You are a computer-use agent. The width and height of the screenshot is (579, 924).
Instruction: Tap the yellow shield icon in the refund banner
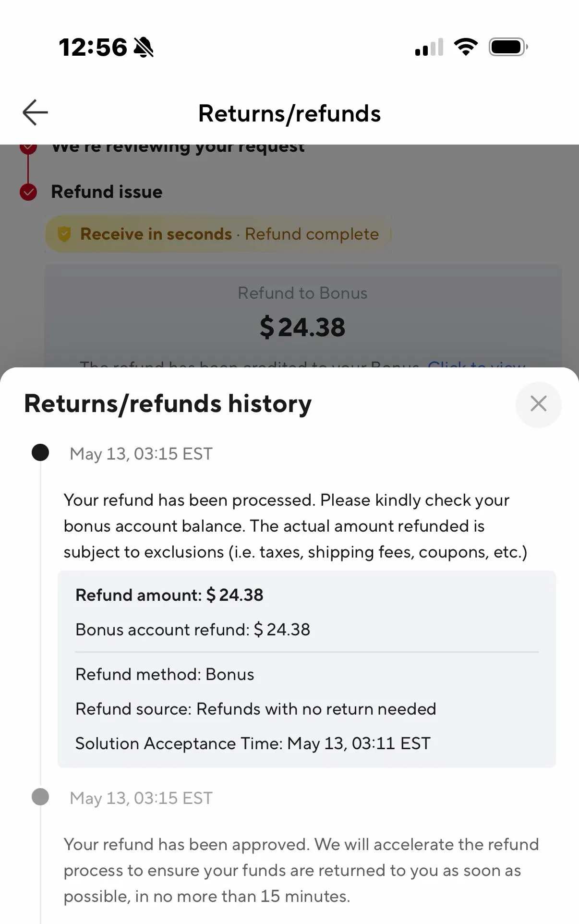[64, 234]
